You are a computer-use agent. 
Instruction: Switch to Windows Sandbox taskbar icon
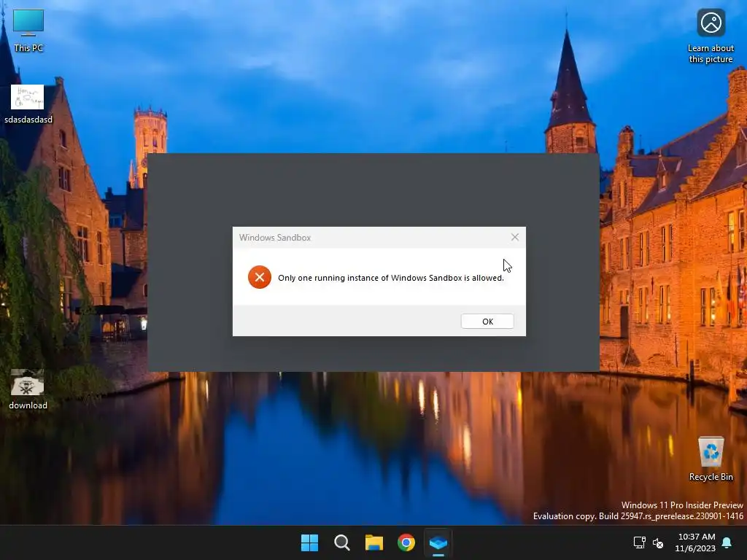click(x=438, y=542)
